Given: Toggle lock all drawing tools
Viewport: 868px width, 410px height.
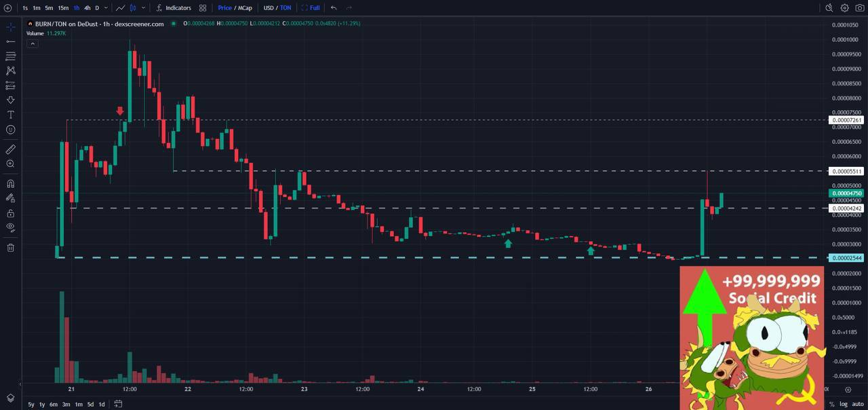Looking at the screenshot, I should (10, 213).
